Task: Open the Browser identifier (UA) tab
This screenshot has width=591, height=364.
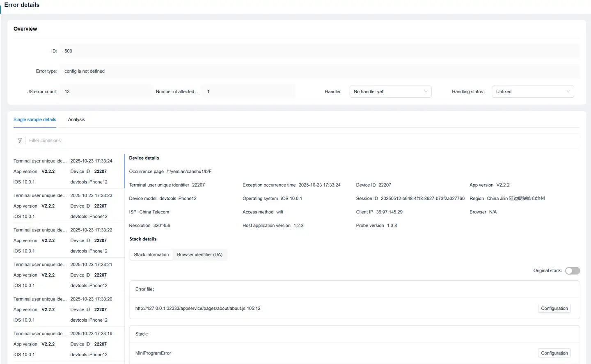Action: tap(199, 255)
